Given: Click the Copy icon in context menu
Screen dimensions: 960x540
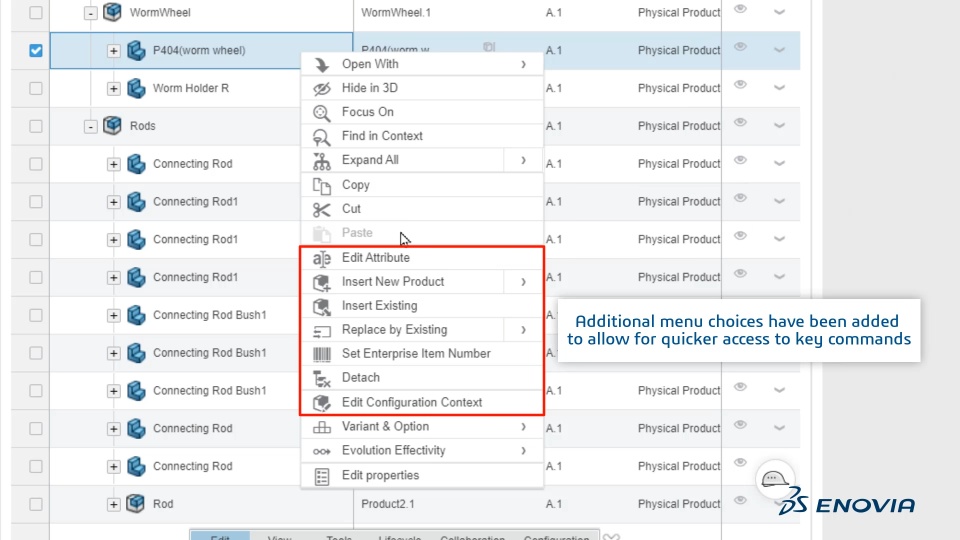Looking at the screenshot, I should [321, 185].
